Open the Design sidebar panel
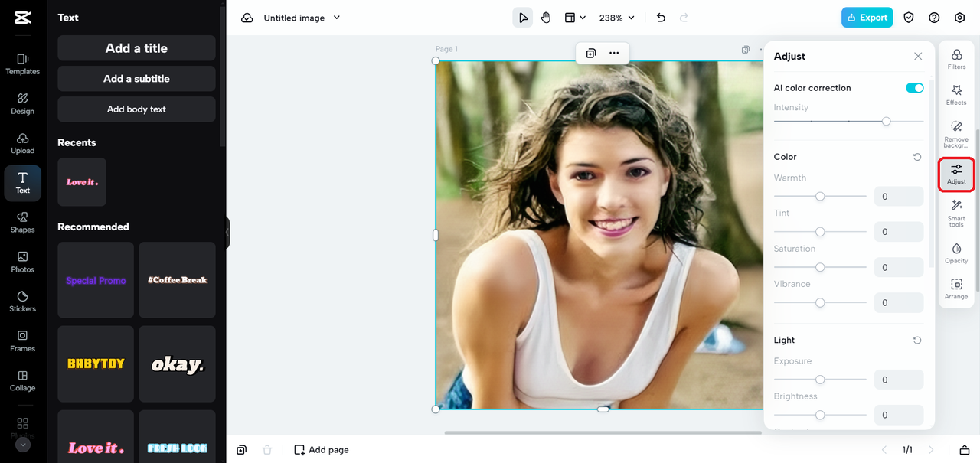 [22, 103]
